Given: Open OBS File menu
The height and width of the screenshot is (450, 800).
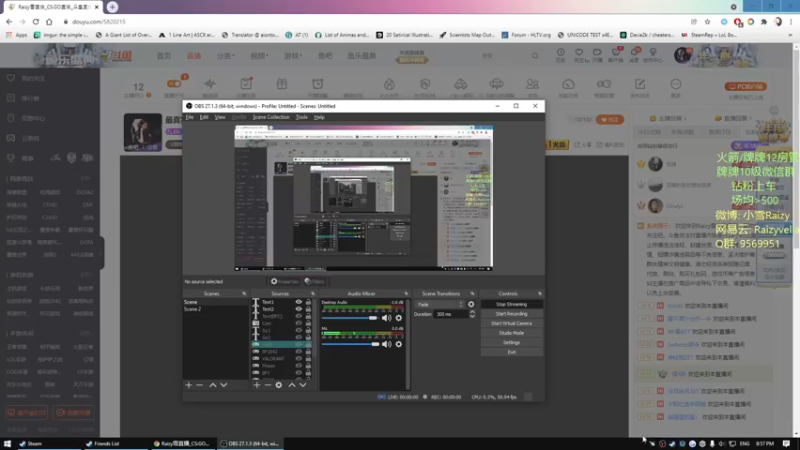Looking at the screenshot, I should tap(189, 117).
